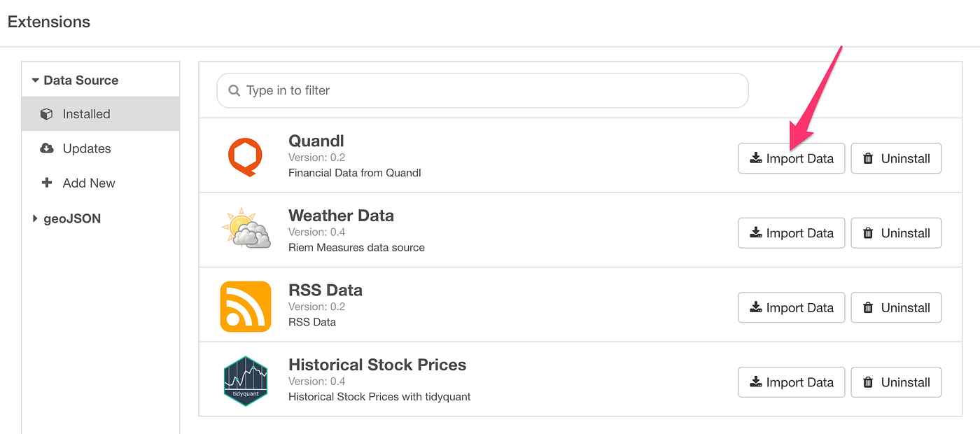Click the disclosure triangle beside Data Source
This screenshot has height=434, width=980.
35,80
